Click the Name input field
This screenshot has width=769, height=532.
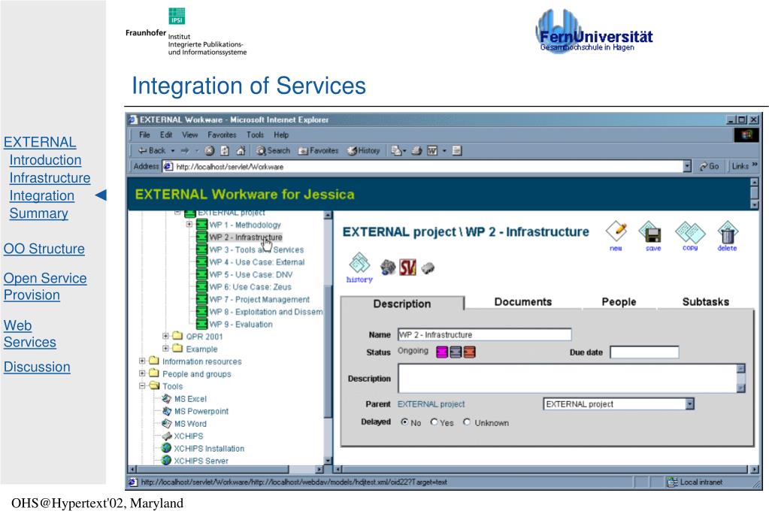[485, 334]
